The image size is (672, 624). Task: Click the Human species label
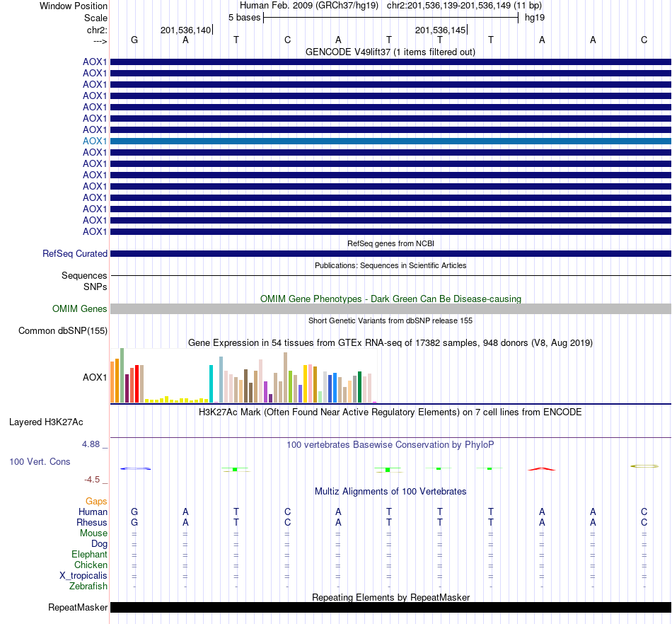93,512
